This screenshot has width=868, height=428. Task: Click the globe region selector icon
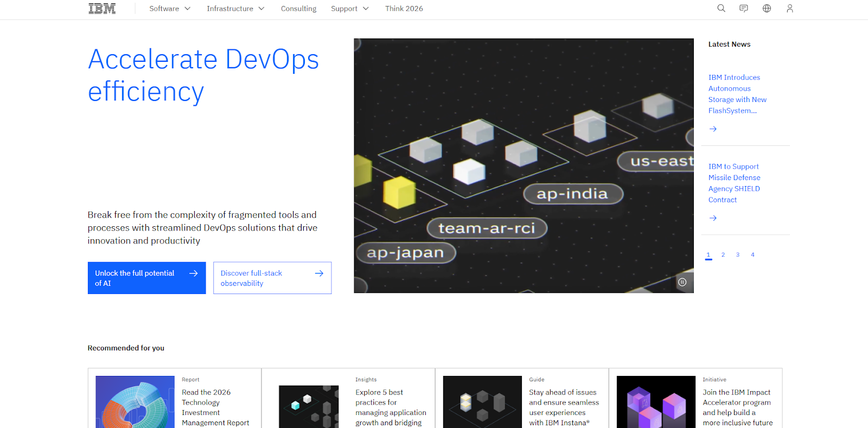[x=767, y=9]
